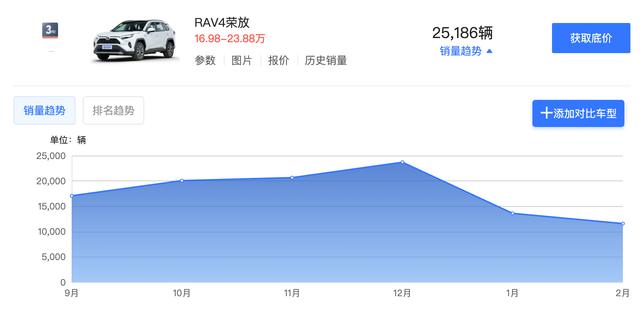Select the 2月 data point on chart
The height and width of the screenshot is (309, 644).
pyautogui.click(x=623, y=223)
